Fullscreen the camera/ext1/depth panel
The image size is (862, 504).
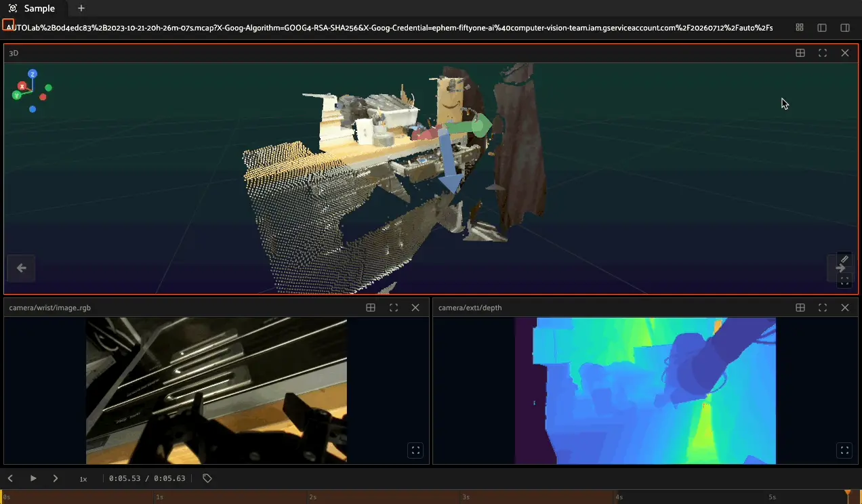pos(823,308)
